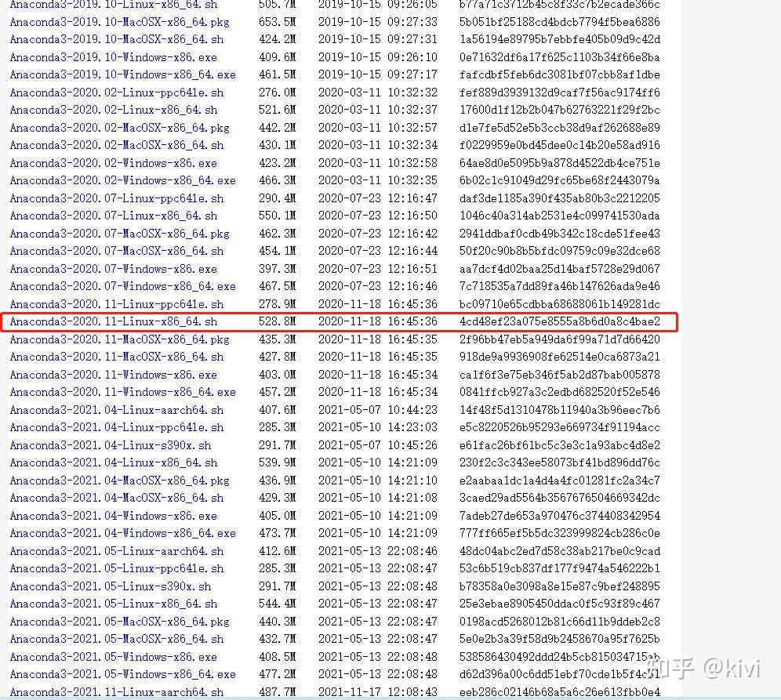Image resolution: width=781 pixels, height=700 pixels.
Task: Open Anaconda3-2020.02-Linux-ppc64le.sh link
Action: click(x=117, y=92)
